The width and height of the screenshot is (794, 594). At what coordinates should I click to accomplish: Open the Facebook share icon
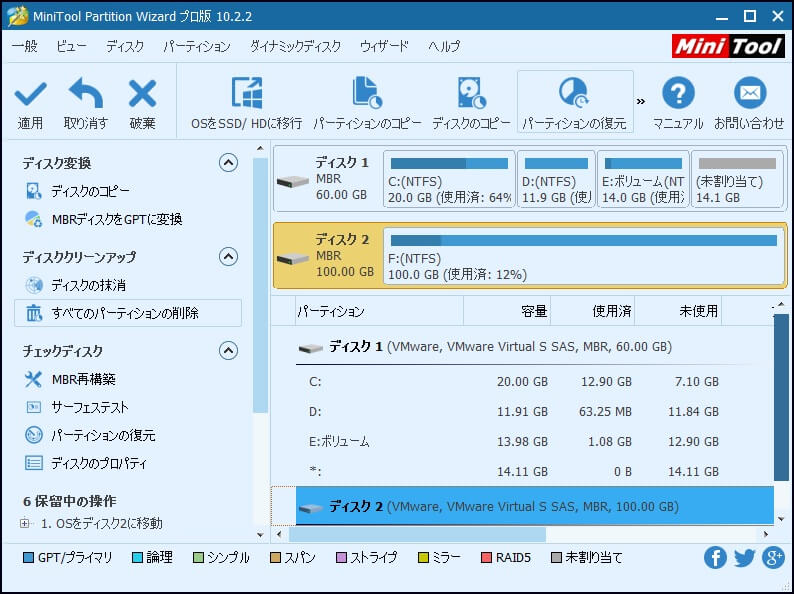tap(715, 558)
